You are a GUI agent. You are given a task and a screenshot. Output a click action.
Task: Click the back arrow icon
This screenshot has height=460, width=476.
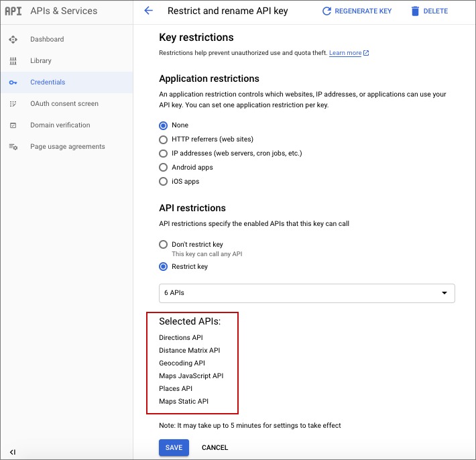tap(149, 11)
